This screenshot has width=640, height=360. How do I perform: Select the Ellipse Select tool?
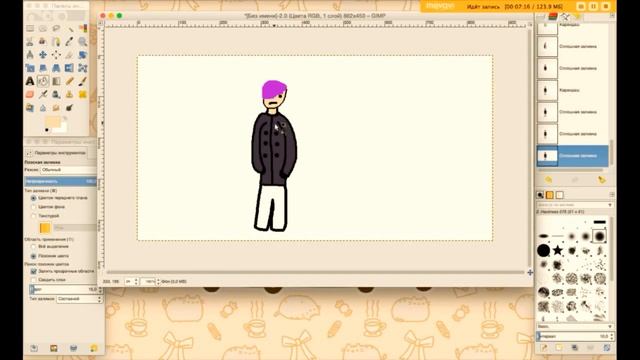coord(43,29)
